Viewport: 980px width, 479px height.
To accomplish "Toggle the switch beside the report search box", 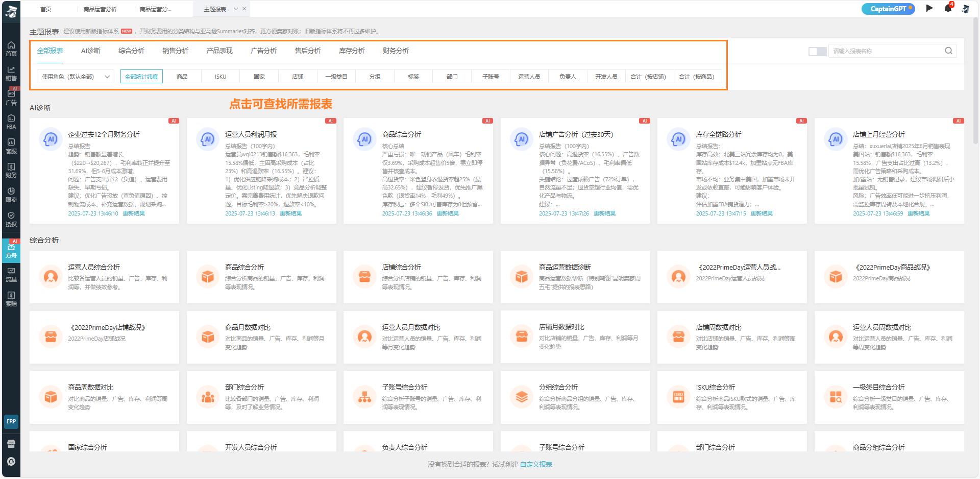I will pos(817,51).
